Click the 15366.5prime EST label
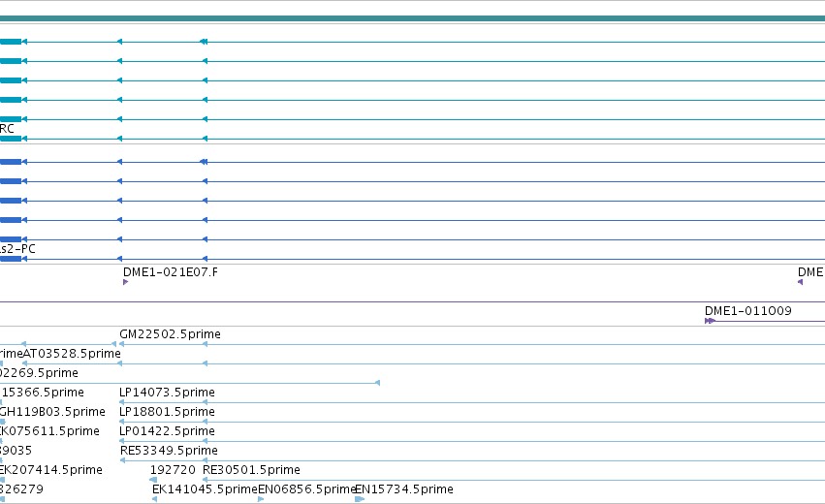The width and height of the screenshot is (825, 504). (x=42, y=393)
